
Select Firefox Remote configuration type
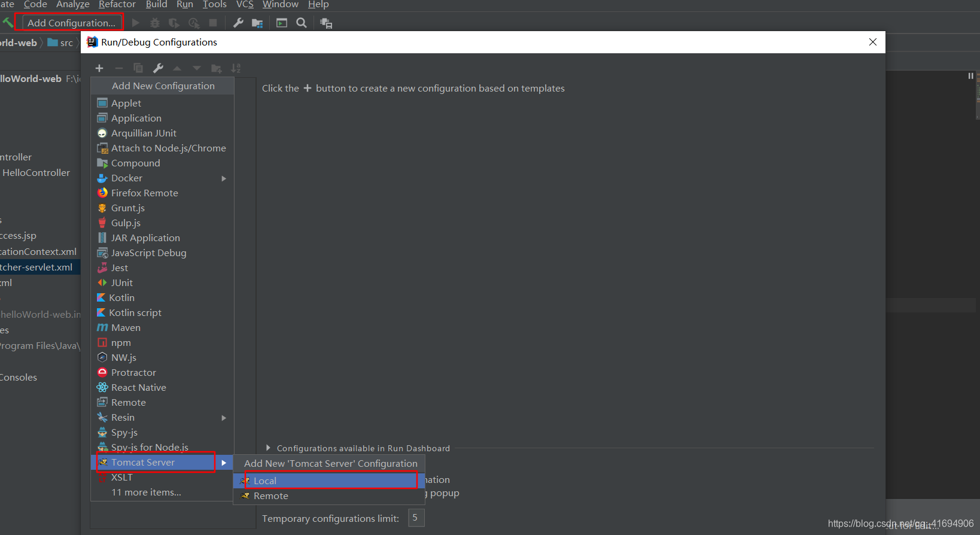pyautogui.click(x=162, y=193)
